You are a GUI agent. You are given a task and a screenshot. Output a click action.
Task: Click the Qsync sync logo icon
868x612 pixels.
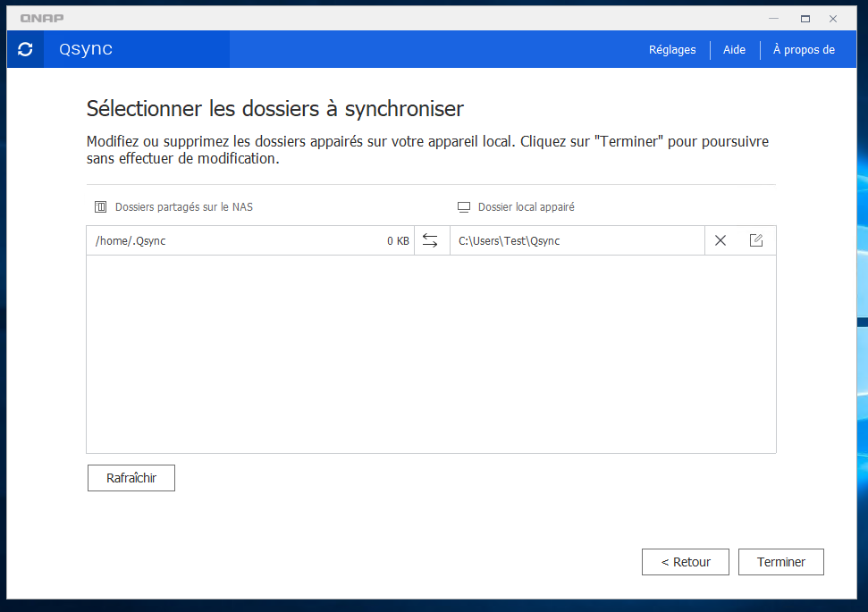point(25,50)
